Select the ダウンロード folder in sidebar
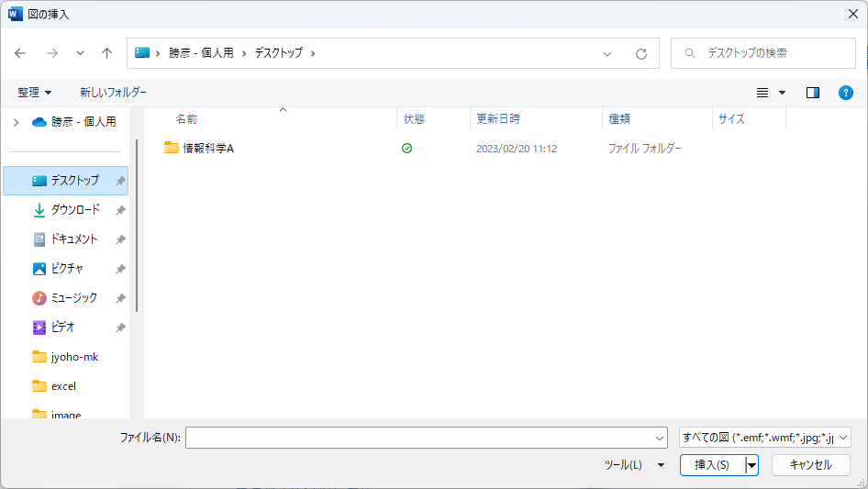This screenshot has height=489, width=868. click(x=74, y=210)
